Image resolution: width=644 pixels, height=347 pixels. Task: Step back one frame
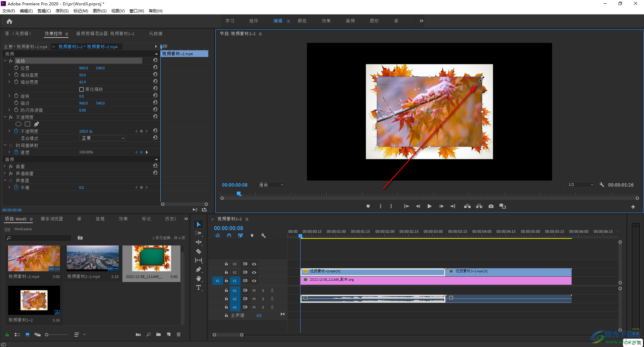coord(418,206)
